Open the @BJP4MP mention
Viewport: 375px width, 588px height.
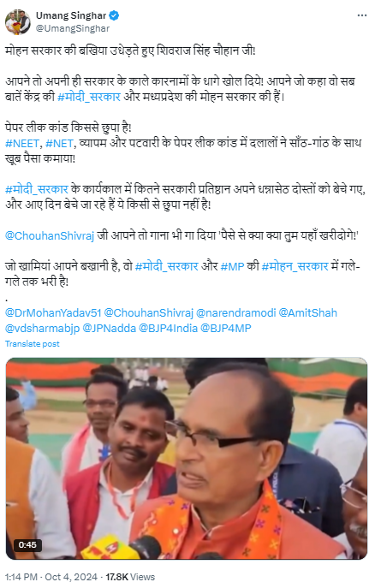(x=225, y=328)
